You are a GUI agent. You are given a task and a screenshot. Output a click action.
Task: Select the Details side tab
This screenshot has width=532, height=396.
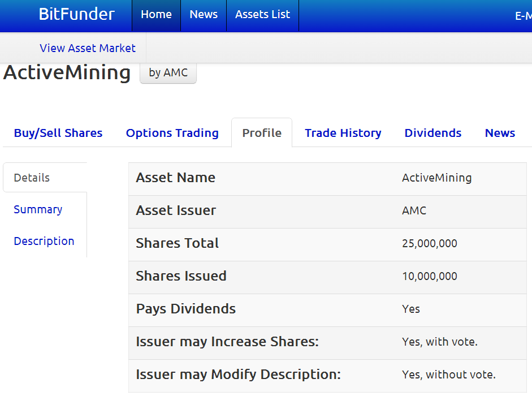[45, 178]
